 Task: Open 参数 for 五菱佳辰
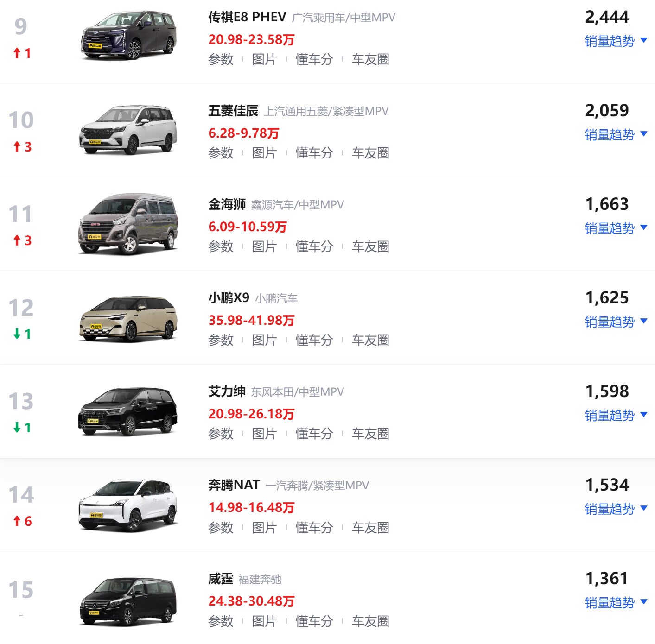coord(221,153)
